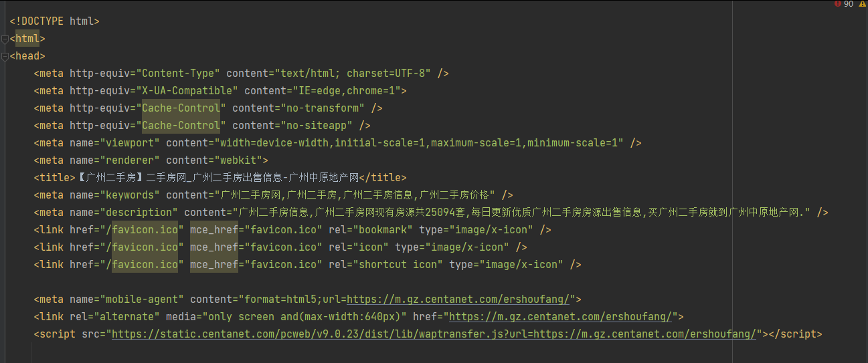Click /favicon.ico href on the shortcut icon line

[142, 265]
